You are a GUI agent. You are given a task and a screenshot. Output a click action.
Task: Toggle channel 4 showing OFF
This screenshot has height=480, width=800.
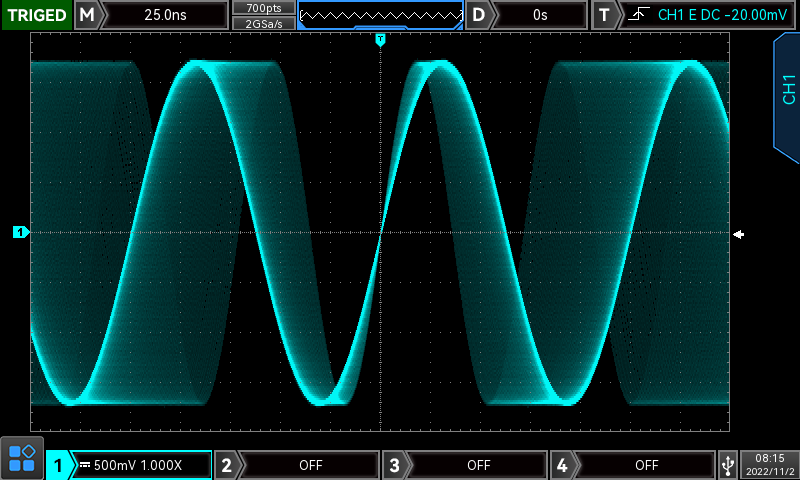[x=646, y=465]
